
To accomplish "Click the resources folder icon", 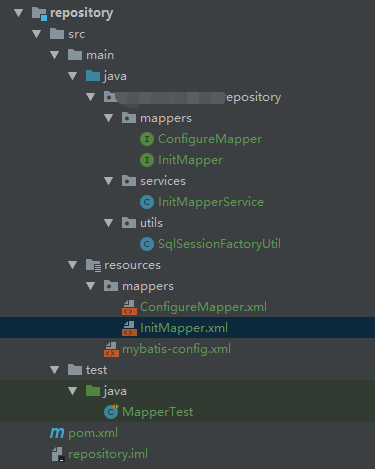I will pyautogui.click(x=93, y=265).
